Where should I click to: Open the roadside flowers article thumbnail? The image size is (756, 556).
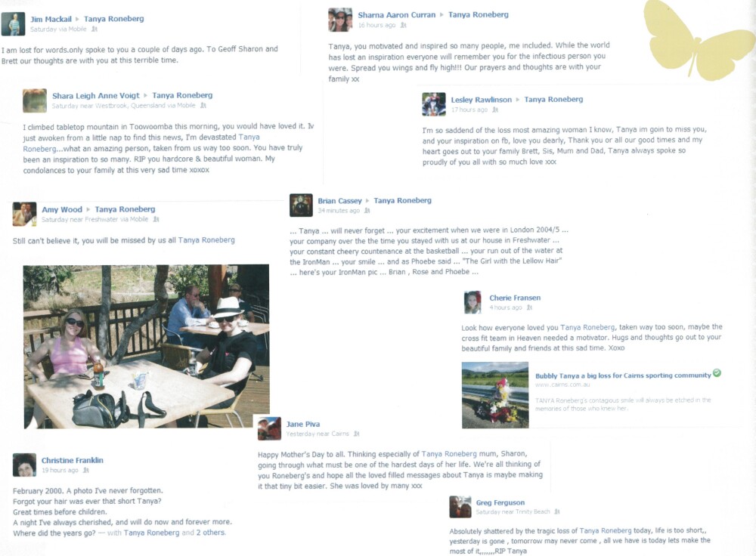point(495,395)
